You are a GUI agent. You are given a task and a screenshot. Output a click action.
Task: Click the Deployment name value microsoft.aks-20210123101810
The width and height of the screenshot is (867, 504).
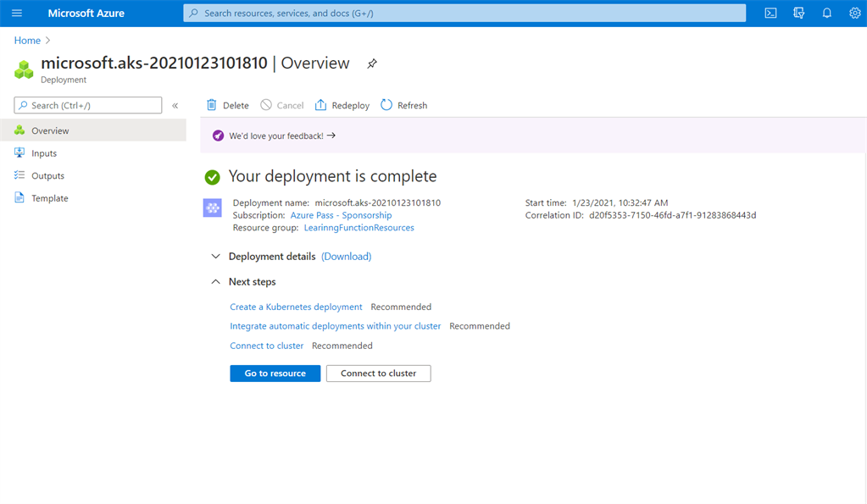click(x=378, y=202)
